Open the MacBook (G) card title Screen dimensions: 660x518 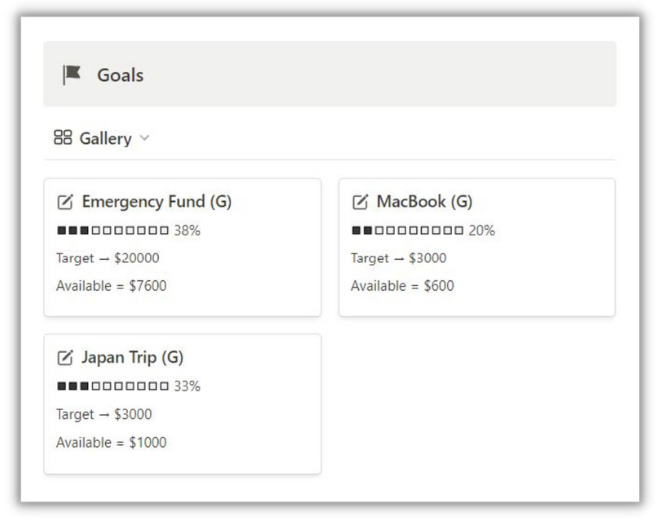(424, 202)
